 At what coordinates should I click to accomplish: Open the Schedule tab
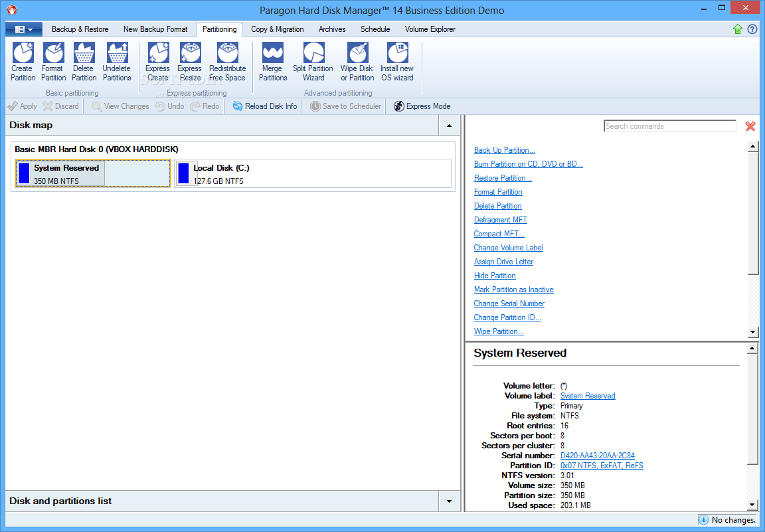tap(375, 29)
